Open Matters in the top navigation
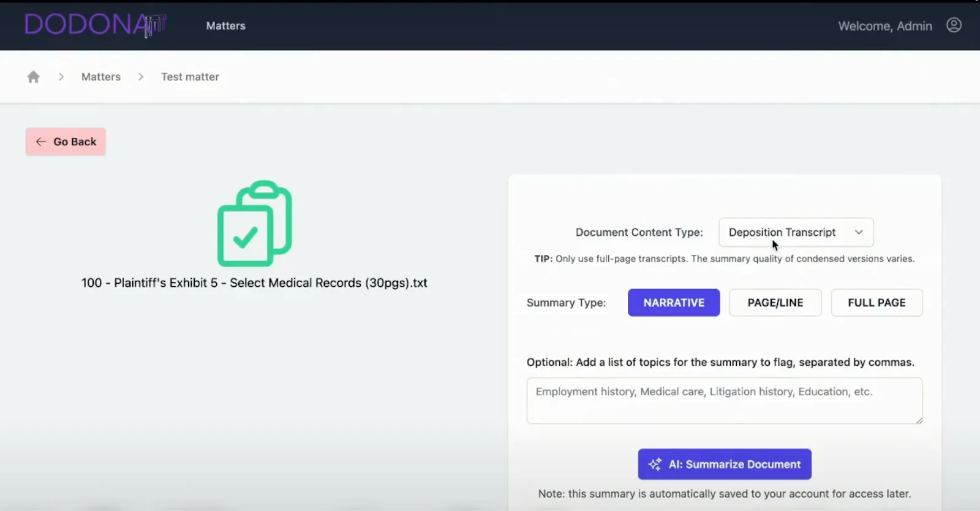Screen dimensions: 980x511 (225, 26)
